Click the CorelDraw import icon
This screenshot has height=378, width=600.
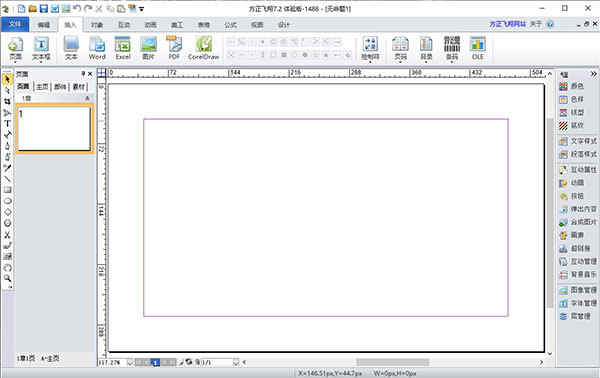point(204,49)
